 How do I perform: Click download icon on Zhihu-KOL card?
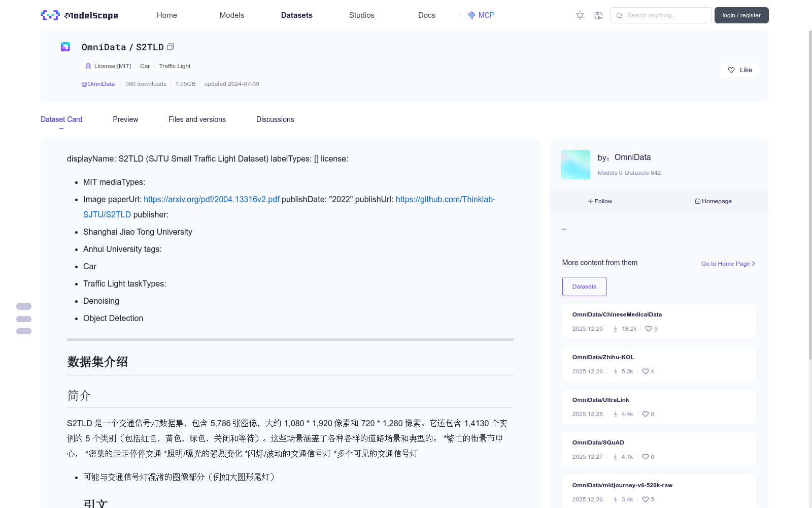point(616,371)
